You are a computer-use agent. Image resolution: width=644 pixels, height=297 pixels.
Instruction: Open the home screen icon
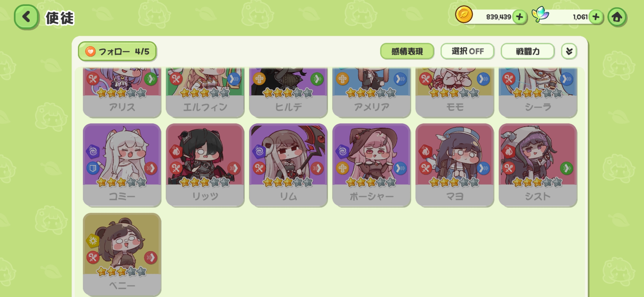[x=617, y=17]
